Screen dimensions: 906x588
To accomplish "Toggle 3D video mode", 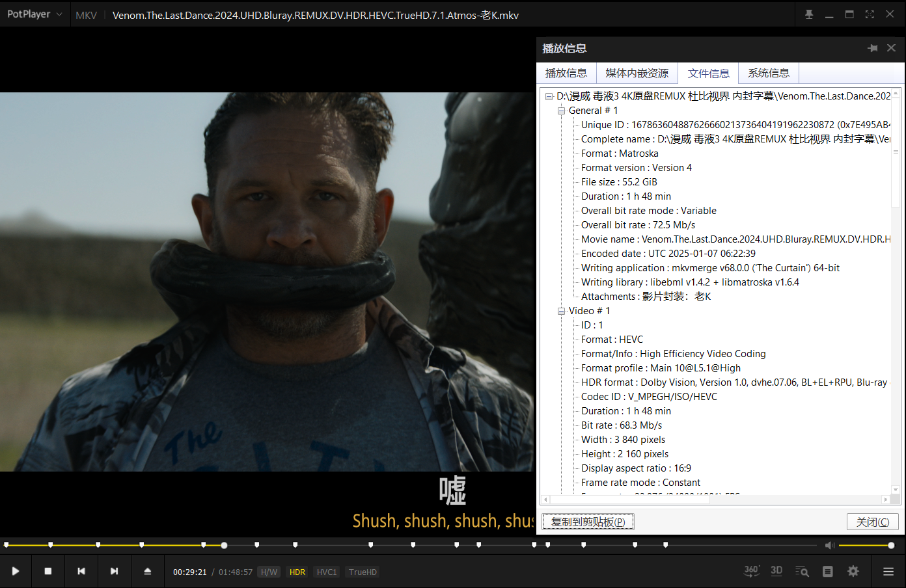I will point(776,571).
